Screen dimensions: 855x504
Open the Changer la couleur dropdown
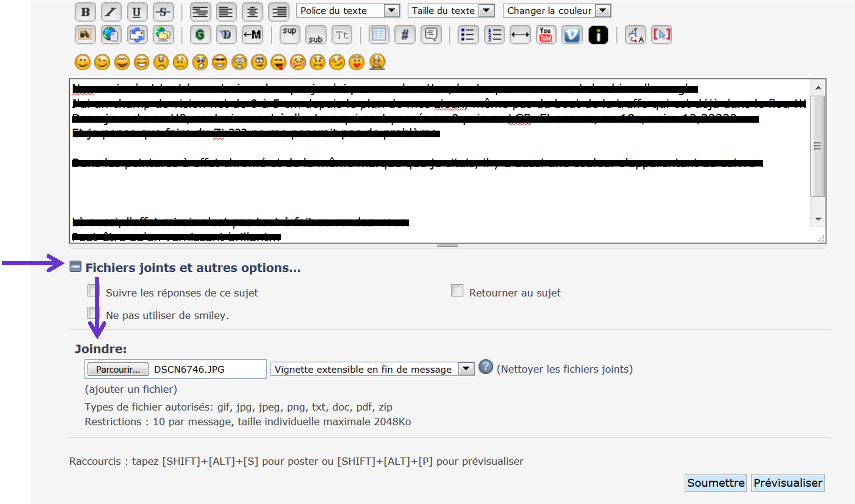[557, 11]
